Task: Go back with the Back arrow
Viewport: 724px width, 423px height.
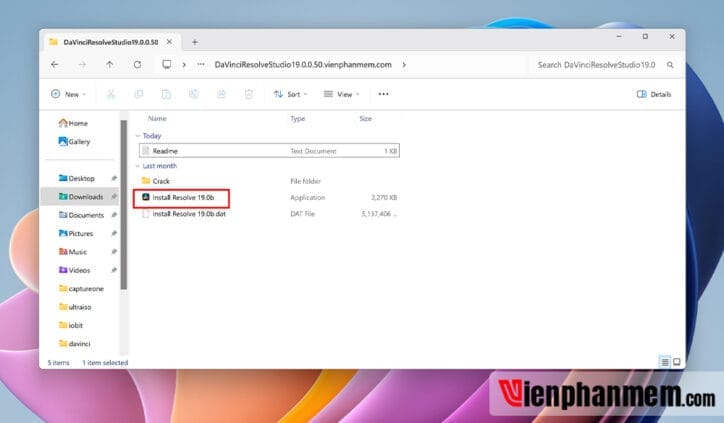Action: (x=55, y=65)
